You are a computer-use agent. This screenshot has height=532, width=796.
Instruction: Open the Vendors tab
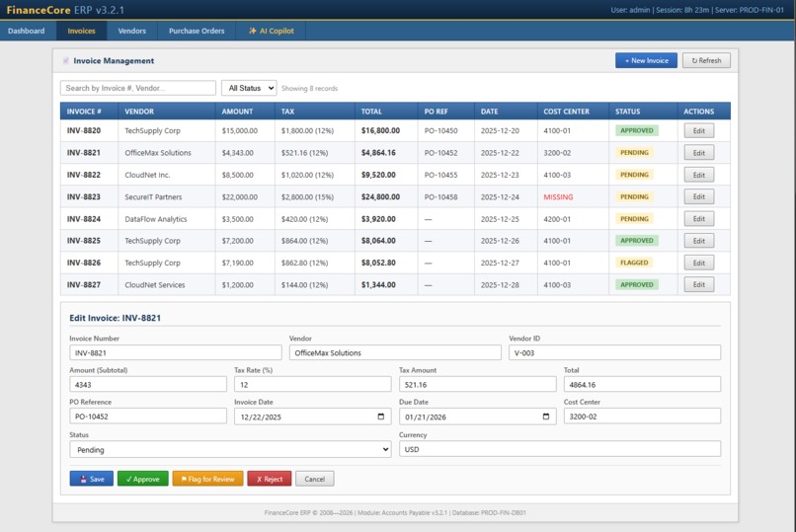coord(132,31)
